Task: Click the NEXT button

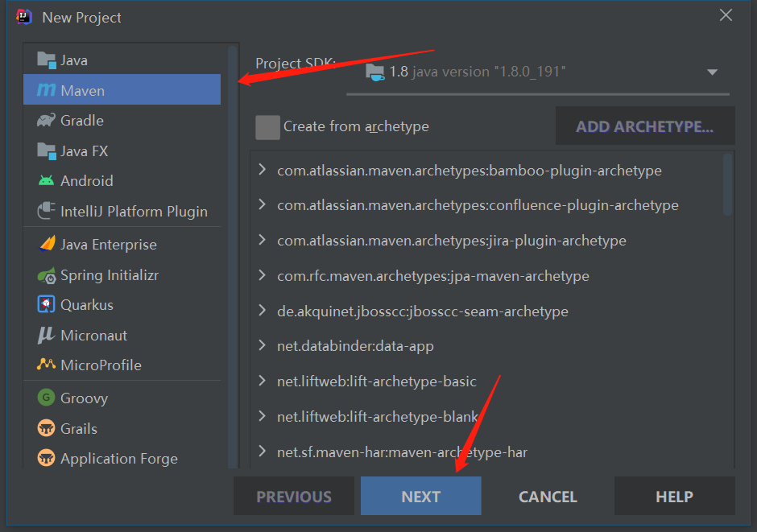Action: [x=421, y=497]
